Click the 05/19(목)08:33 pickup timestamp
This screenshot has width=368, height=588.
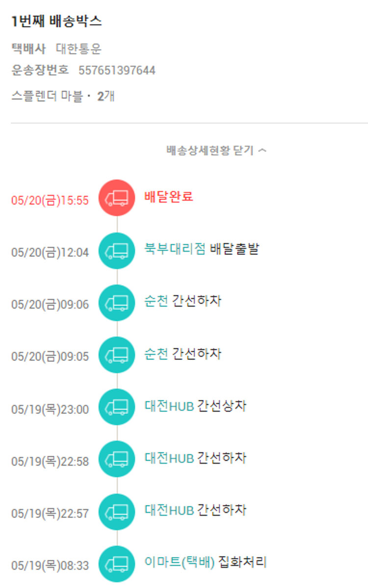50,565
